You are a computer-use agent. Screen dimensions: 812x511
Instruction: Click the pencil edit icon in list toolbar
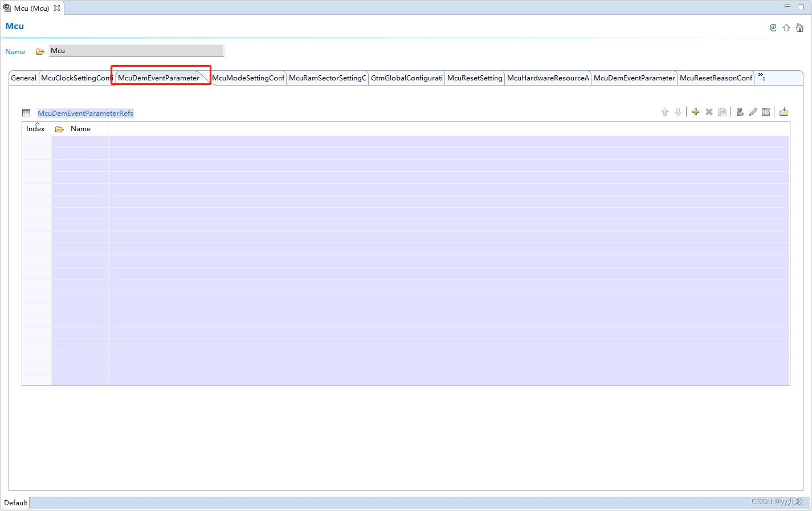(x=753, y=112)
